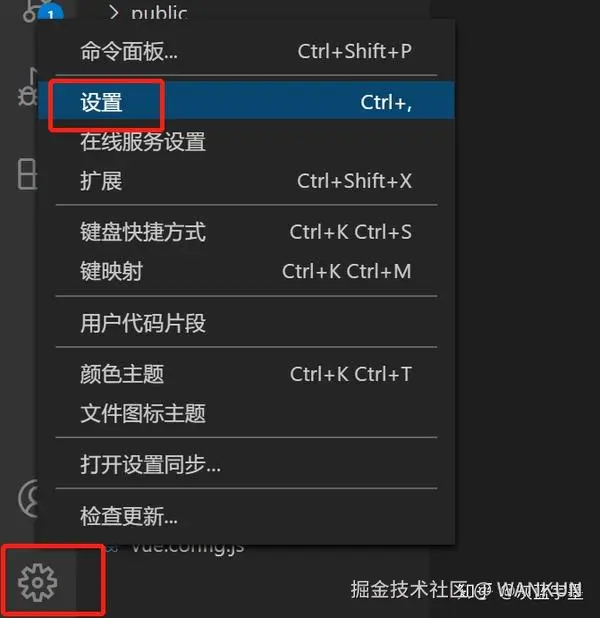Image resolution: width=600 pixels, height=618 pixels.
Task: Open the Extensions icon in activity bar
Action: click(28, 174)
